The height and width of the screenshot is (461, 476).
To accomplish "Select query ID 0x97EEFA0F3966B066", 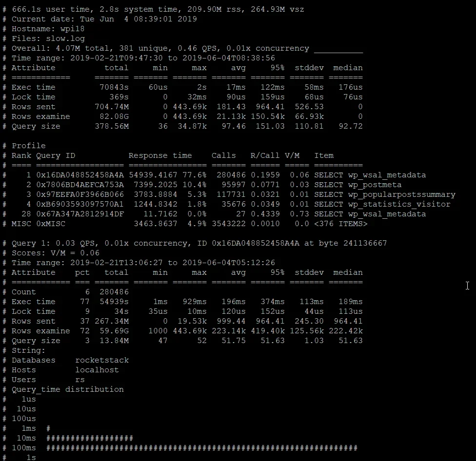I will pos(80,194).
